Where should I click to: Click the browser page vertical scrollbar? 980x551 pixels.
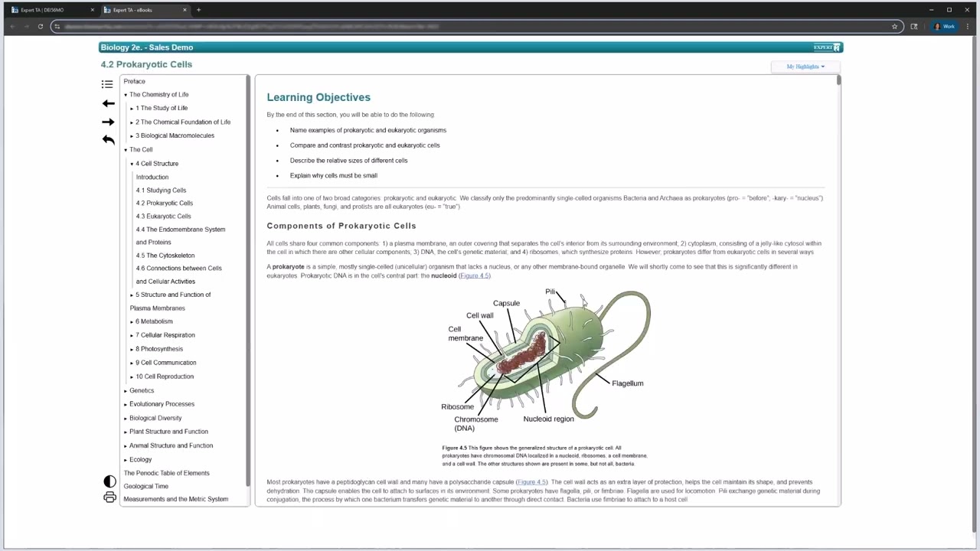point(975,285)
